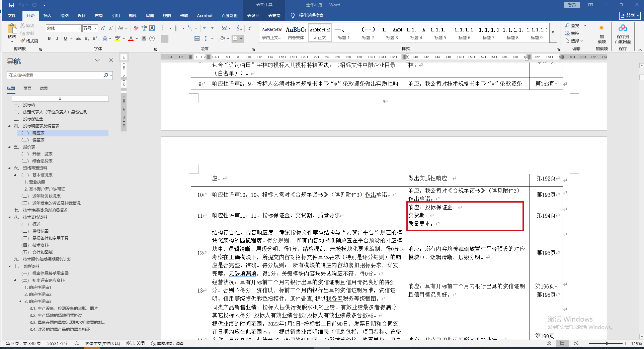Click the clear formatting eraser icon
Screen dimensions: 644x349
(x=136, y=28)
